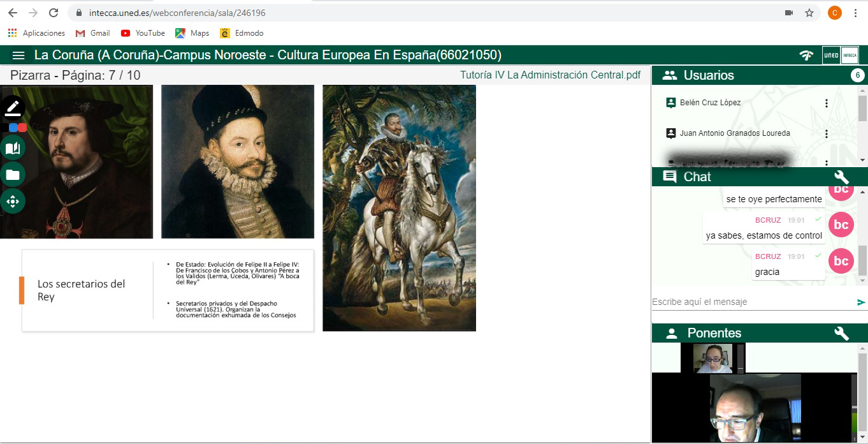Open options menu for Juan Antonio Granados Loureda

pos(827,133)
